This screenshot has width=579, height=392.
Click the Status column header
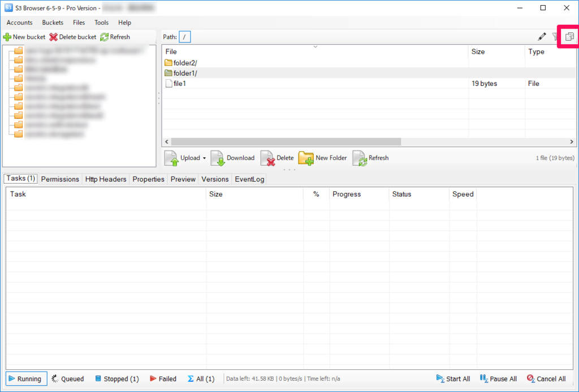tap(420, 195)
